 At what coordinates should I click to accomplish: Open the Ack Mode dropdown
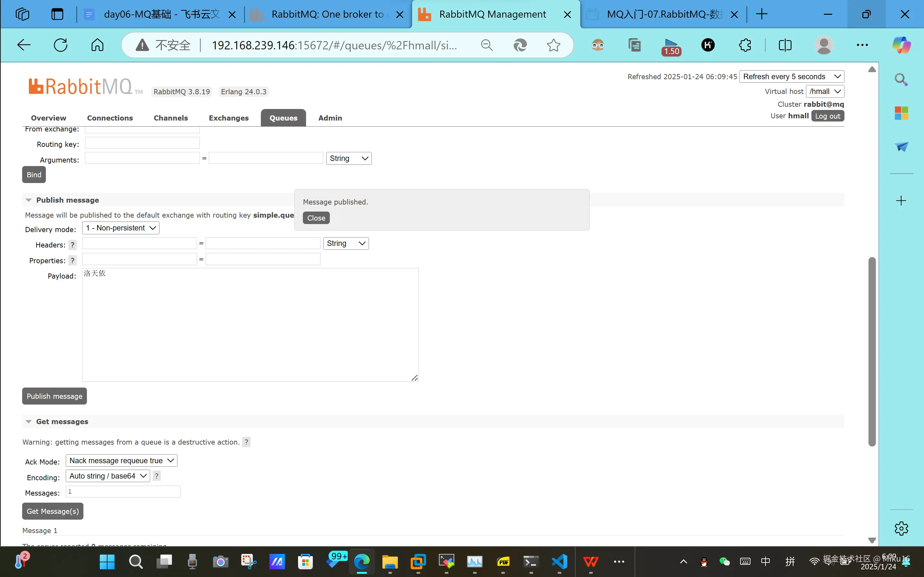coord(121,461)
